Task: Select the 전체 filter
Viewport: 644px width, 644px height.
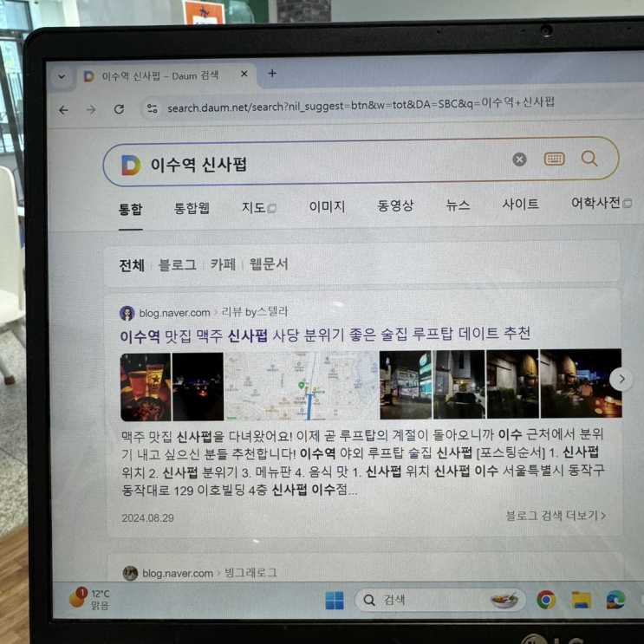Action: (132, 265)
